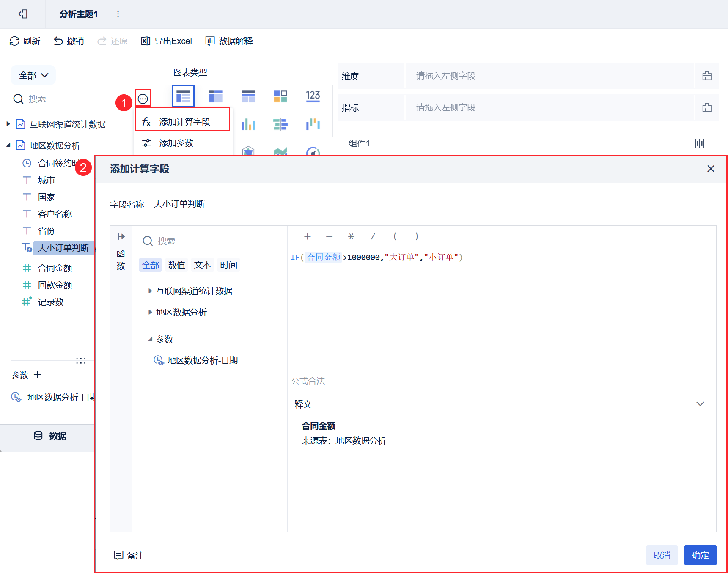Viewport: 728px width, 573px height.
Task: Select the detail table chart type
Action: coord(248,96)
